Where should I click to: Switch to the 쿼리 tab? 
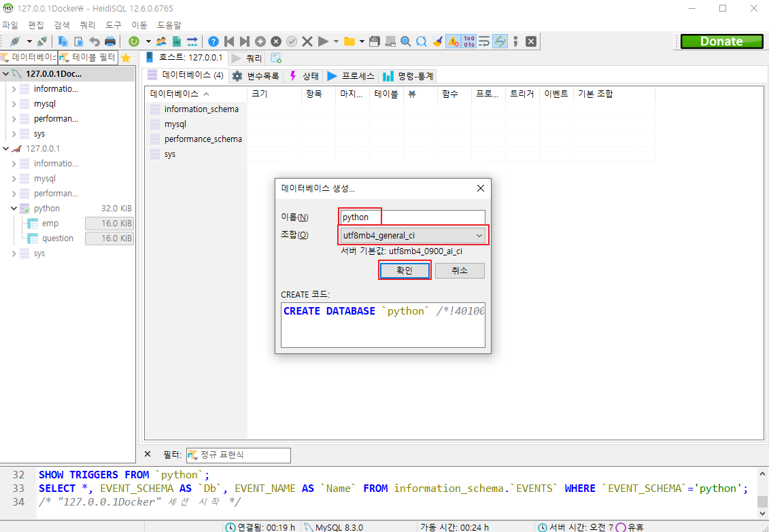point(247,58)
